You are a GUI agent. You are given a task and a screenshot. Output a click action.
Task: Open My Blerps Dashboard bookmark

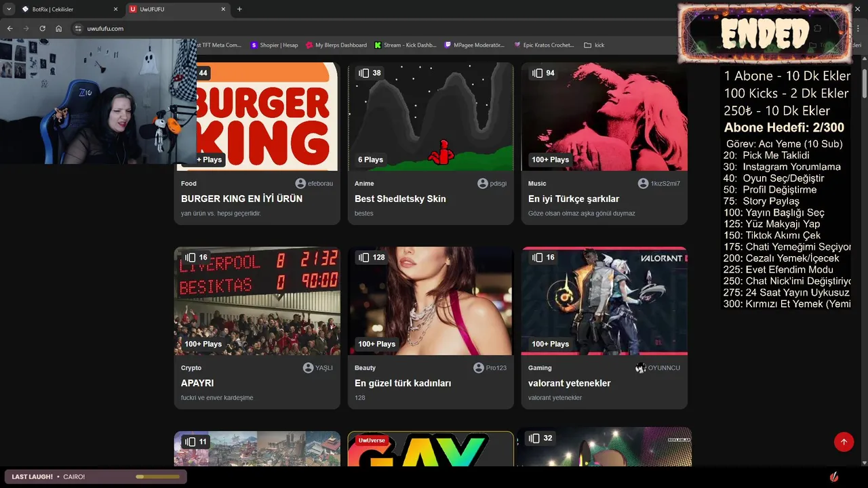point(336,45)
